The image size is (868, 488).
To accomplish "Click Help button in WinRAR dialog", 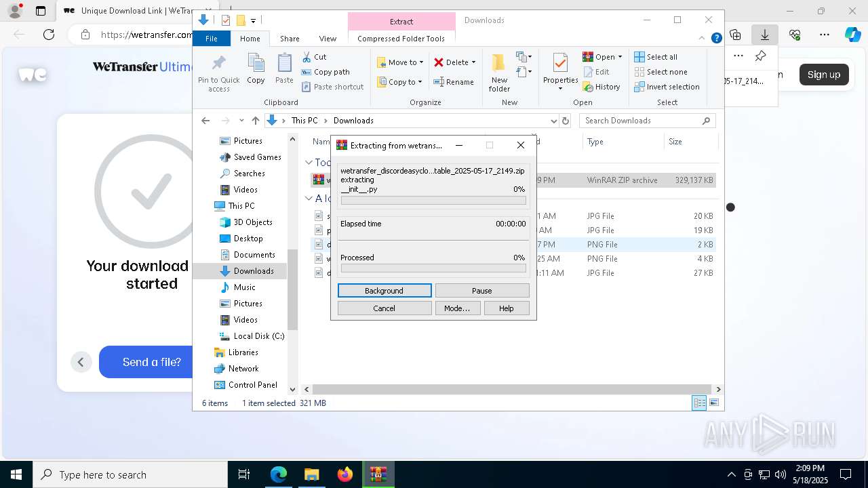I will 506,308.
